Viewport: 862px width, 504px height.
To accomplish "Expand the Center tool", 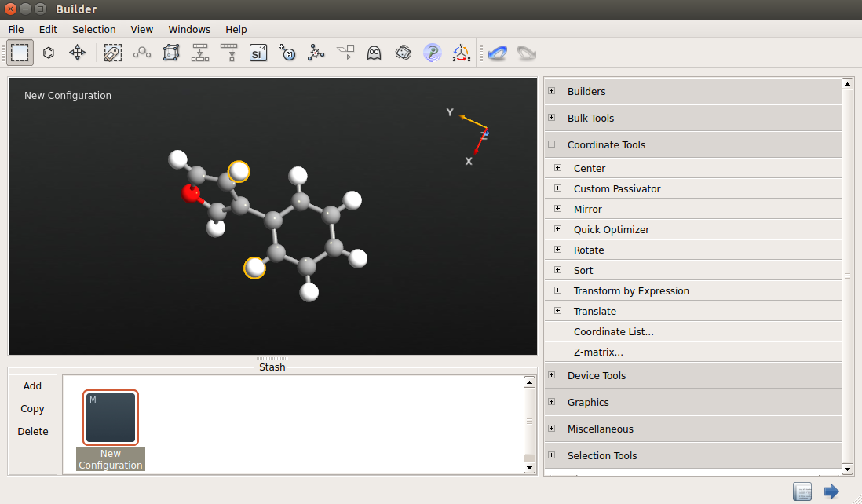I will 558,168.
